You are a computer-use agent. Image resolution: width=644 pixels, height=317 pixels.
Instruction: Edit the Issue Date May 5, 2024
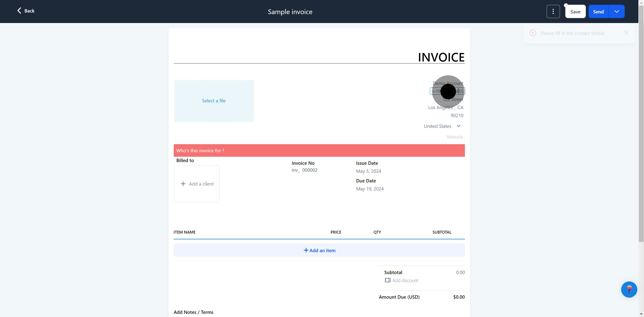[x=369, y=171]
